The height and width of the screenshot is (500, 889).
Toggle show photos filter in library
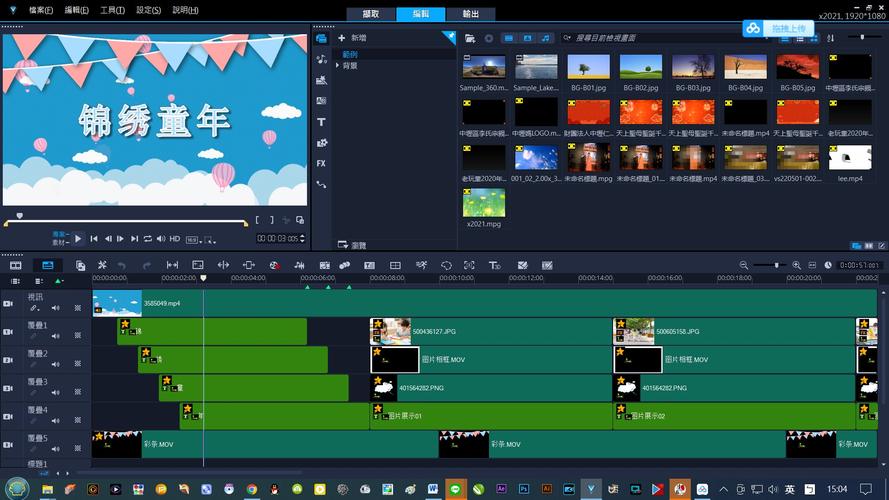click(x=527, y=38)
